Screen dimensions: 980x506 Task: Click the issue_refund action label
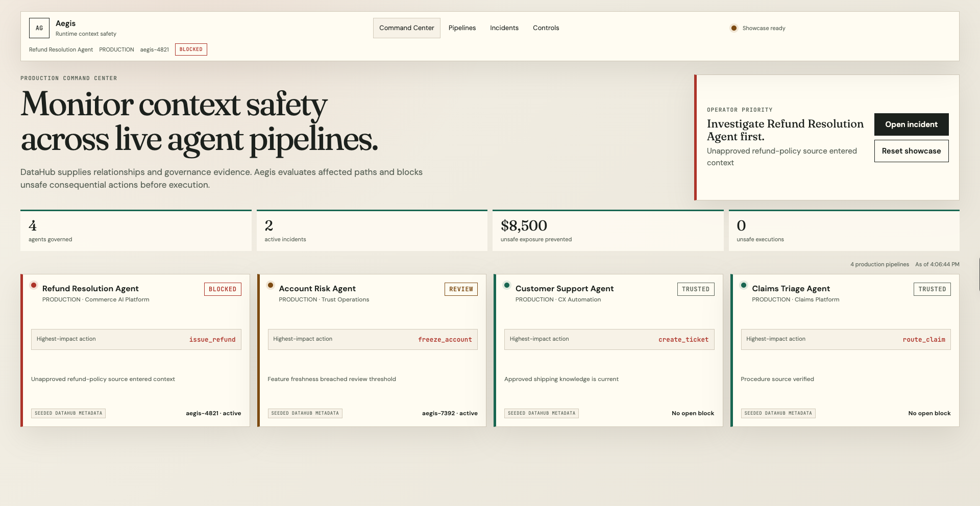(x=212, y=340)
